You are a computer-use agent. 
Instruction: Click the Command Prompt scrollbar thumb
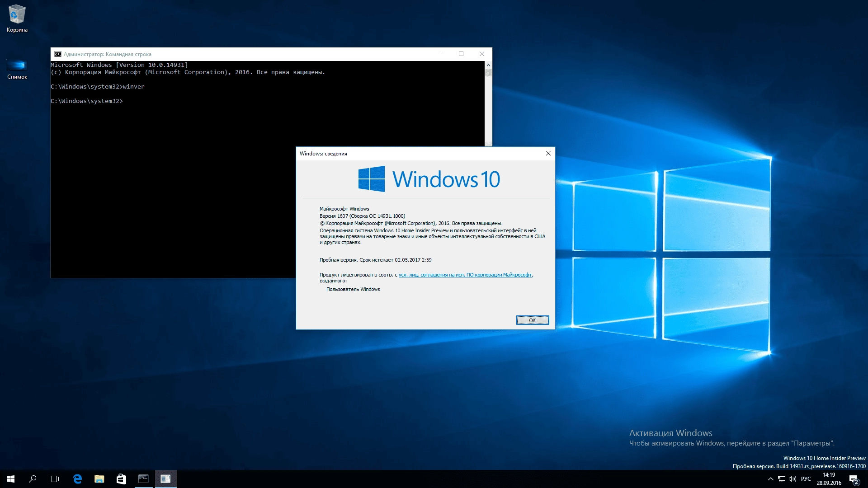tap(488, 72)
